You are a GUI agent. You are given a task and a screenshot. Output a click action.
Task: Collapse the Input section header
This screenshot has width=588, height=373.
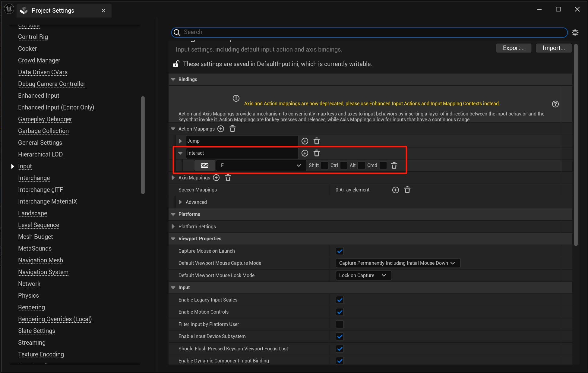[173, 288]
